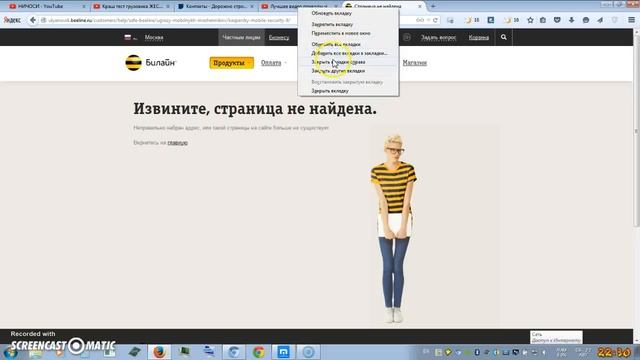This screenshot has height=360, width=640.
Task: Click the Windows Start orb
Action: point(10,352)
